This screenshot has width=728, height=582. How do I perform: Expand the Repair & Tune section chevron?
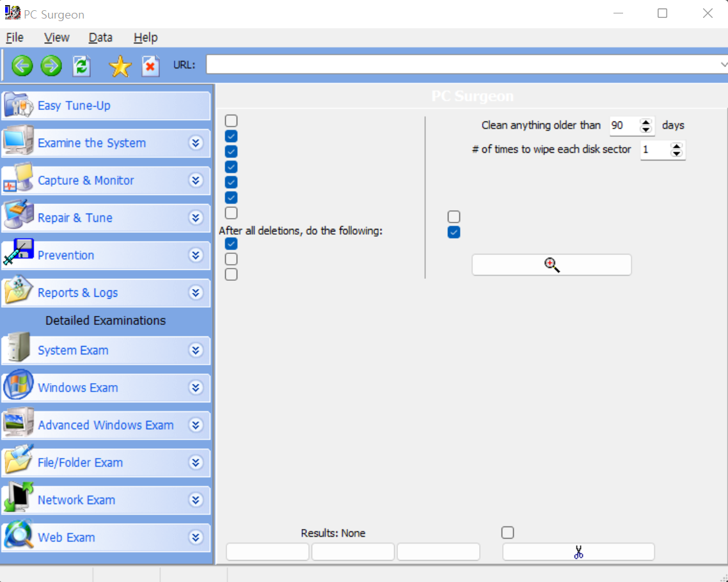tap(196, 217)
